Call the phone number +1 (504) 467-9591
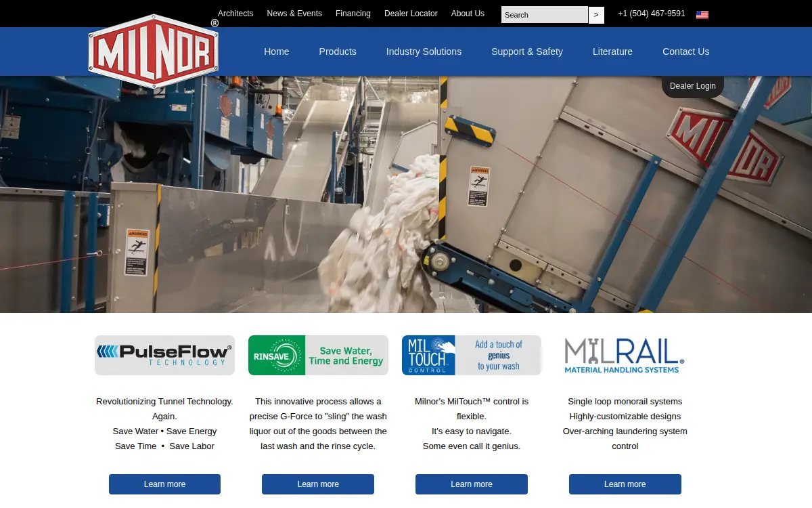Image resolution: width=812 pixels, height=508 pixels. click(x=652, y=14)
